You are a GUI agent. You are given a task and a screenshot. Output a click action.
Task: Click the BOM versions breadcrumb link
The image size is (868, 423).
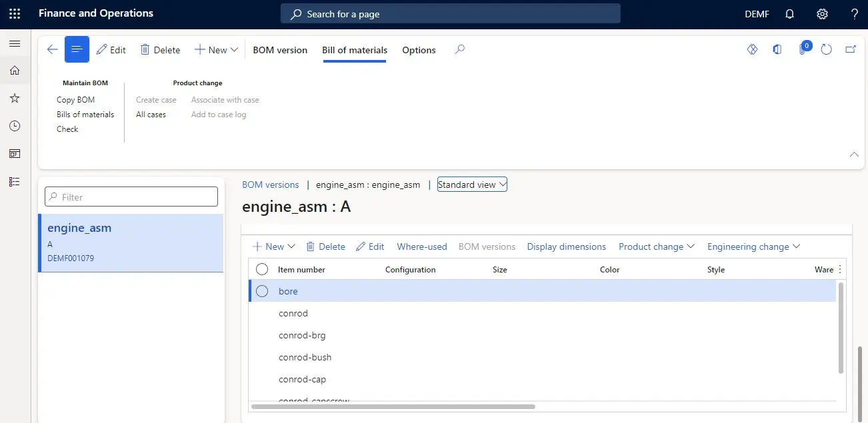271,185
